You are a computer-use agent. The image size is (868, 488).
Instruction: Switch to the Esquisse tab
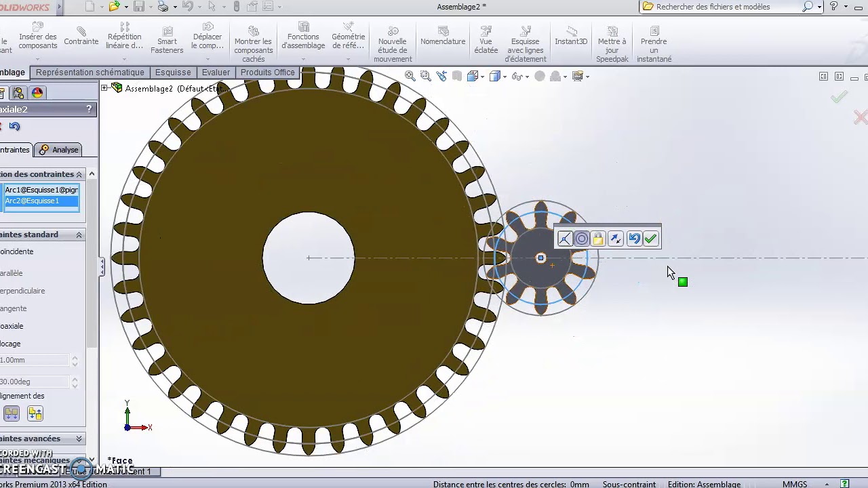(173, 73)
